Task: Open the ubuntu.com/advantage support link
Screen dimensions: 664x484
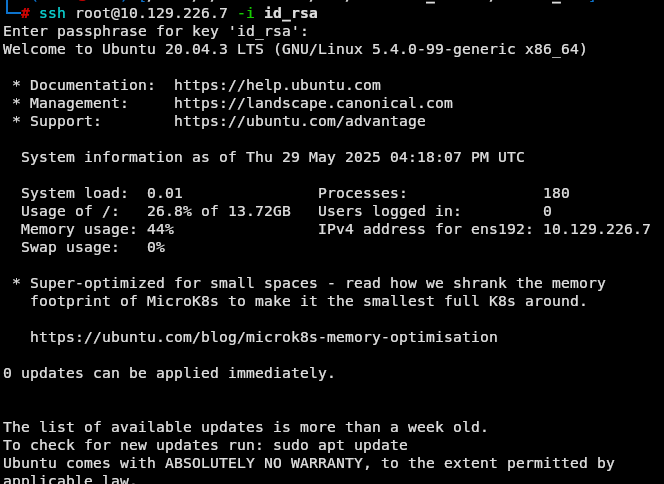Action: 300,122
